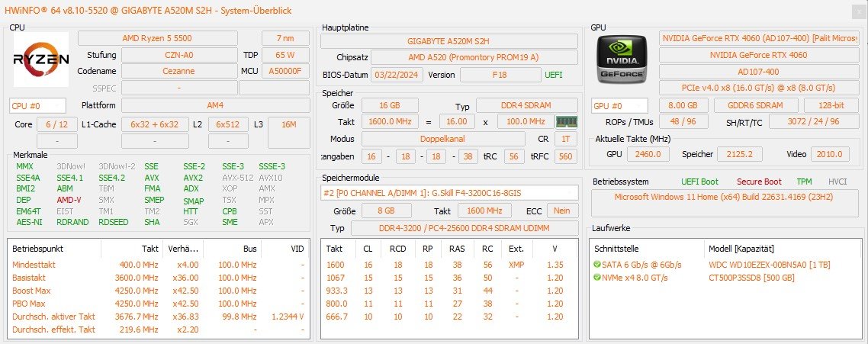Select the CT500P3SSD8 [500 GB] drive entry
The width and height of the screenshot is (868, 344).
pos(751,278)
